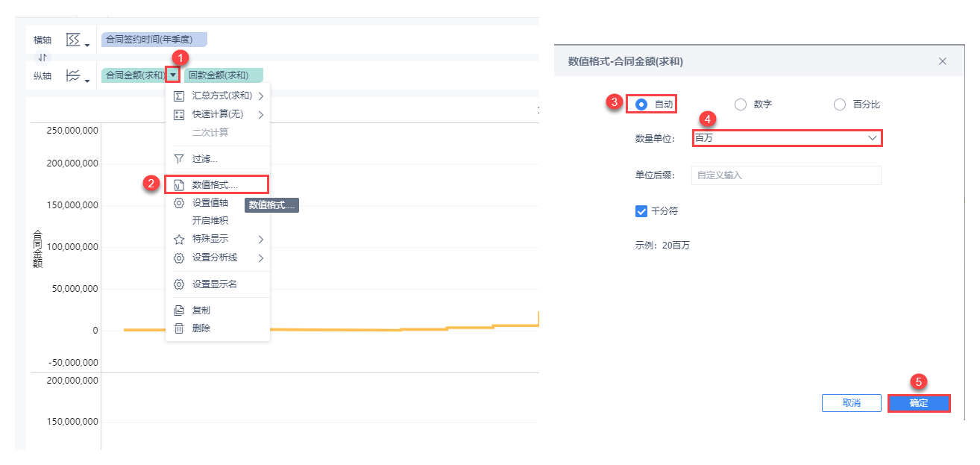Choose 复制 in the field menu
The image size is (980, 465).
click(201, 310)
